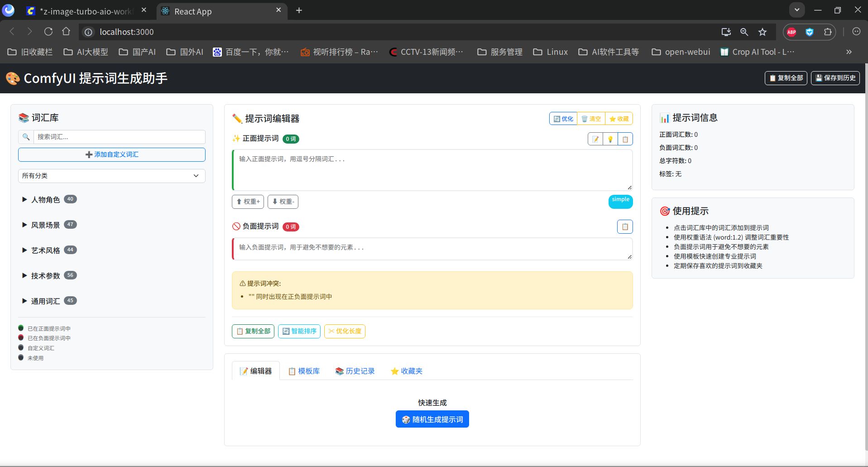The image size is (868, 467).
Task: Switch to the z-image-turbo-aio browser tab
Action: 86,11
